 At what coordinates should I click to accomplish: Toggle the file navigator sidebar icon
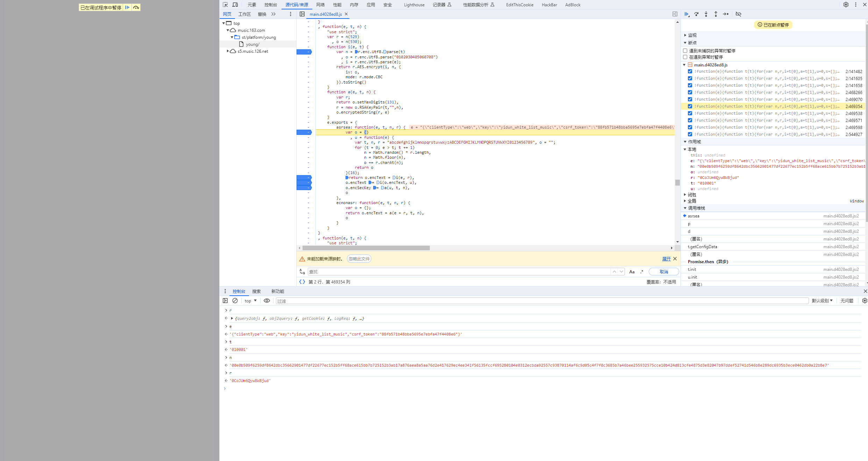coord(302,14)
